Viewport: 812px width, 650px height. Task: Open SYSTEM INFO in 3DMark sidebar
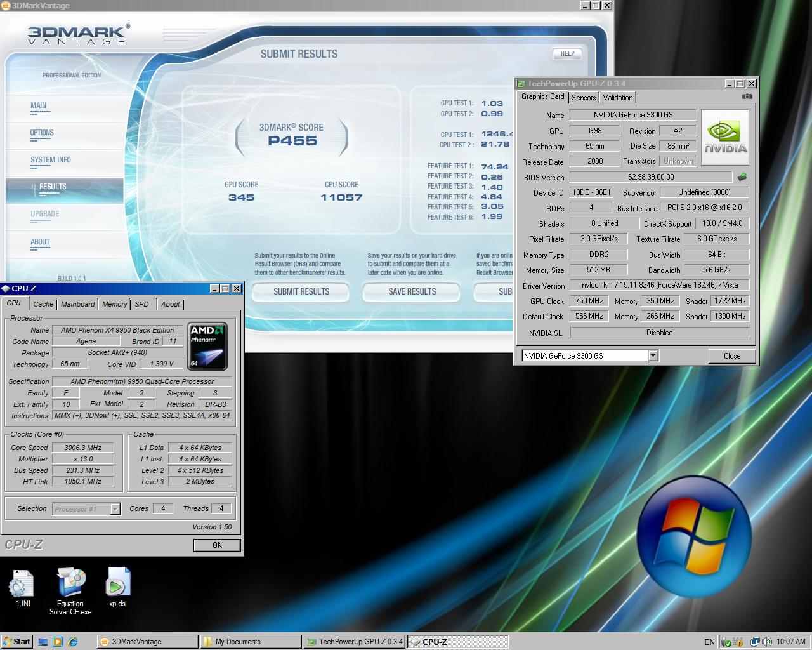point(51,160)
